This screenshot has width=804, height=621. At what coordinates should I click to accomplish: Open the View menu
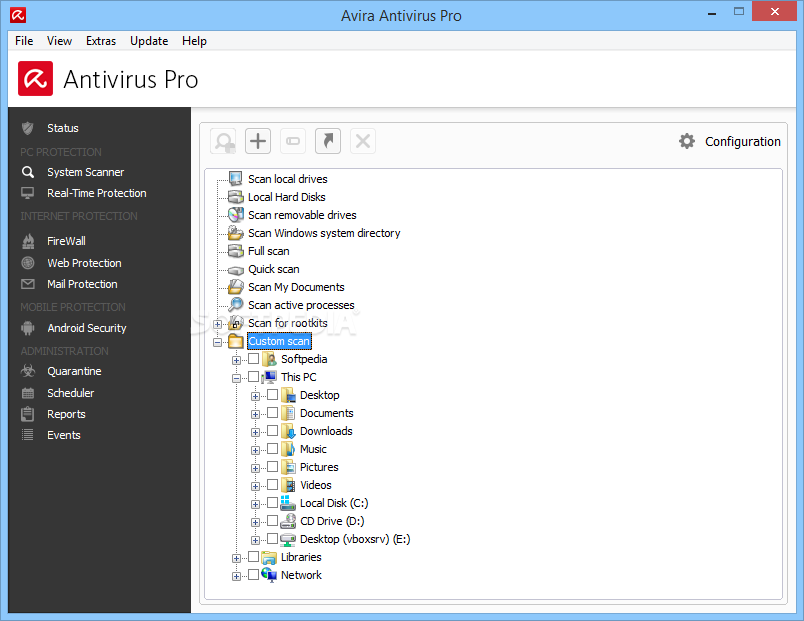click(59, 41)
